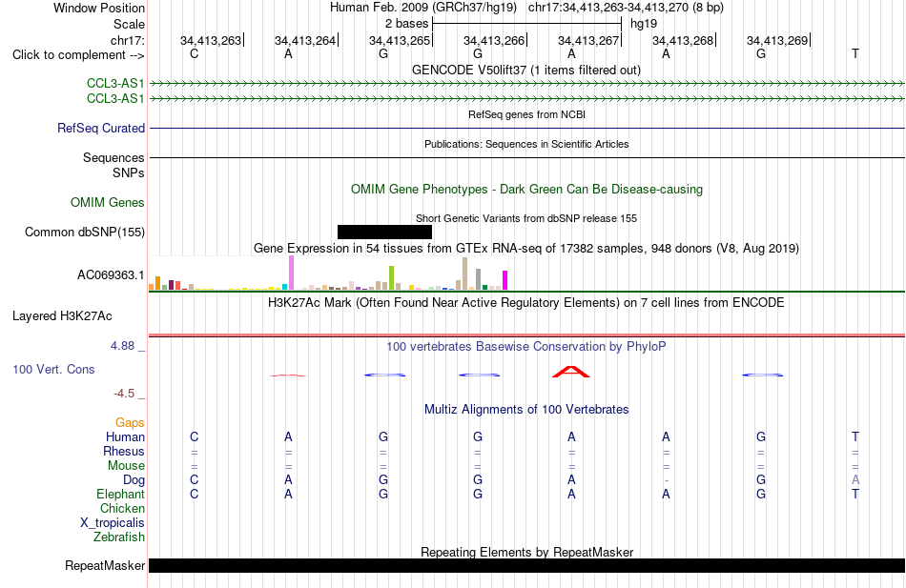Open the 'RefSeq genes from NCBI' track title
This screenshot has height=588, width=906.
point(526,114)
